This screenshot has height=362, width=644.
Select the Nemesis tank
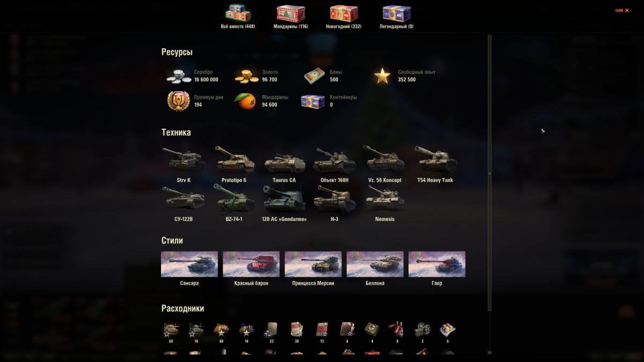pos(384,203)
